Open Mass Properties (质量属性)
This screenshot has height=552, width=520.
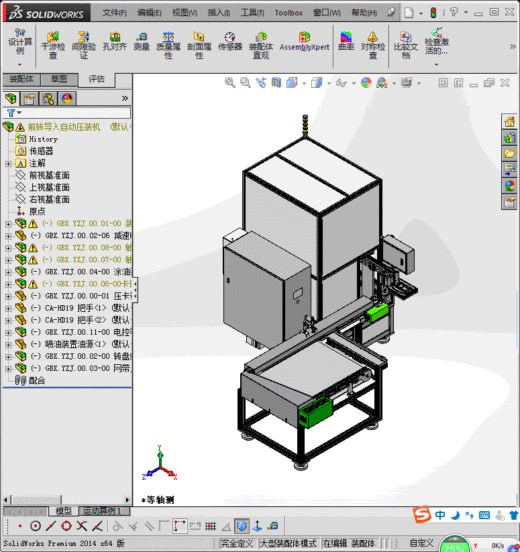168,45
